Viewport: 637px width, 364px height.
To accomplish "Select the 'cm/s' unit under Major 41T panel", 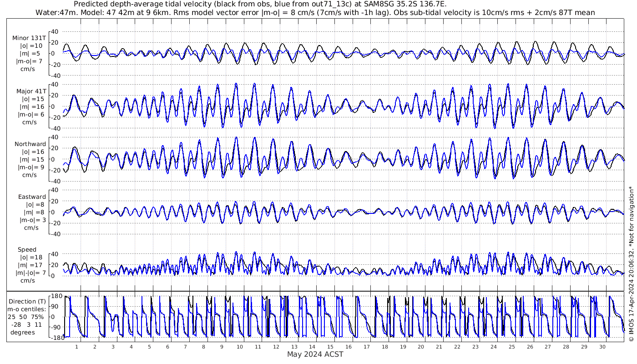I will tap(30, 122).
